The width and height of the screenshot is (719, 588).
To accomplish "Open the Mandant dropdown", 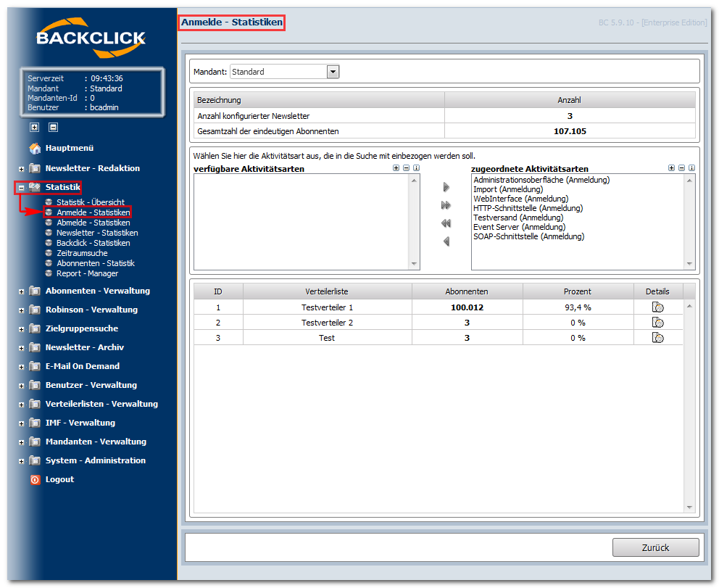I will click(333, 72).
